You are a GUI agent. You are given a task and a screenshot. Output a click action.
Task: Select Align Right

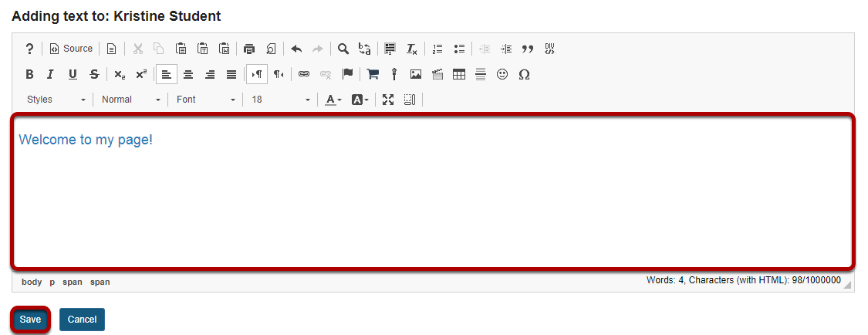click(210, 74)
